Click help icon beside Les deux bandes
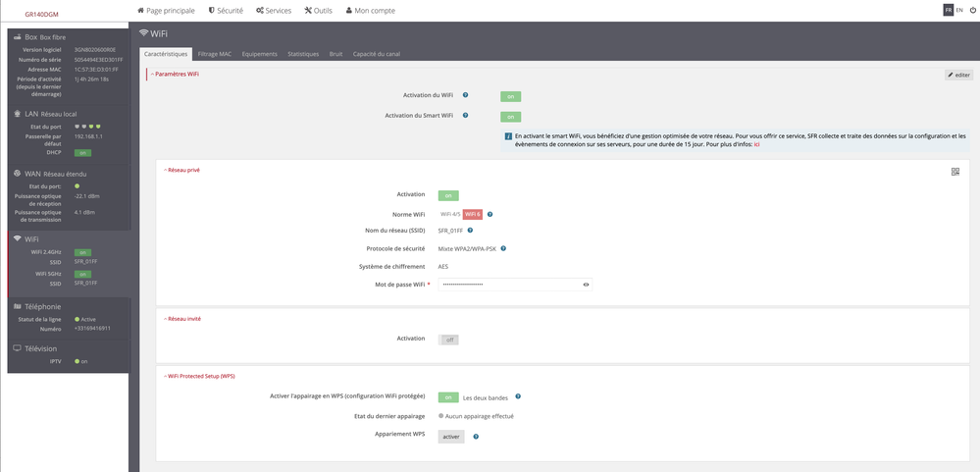980x472 pixels. point(518,397)
